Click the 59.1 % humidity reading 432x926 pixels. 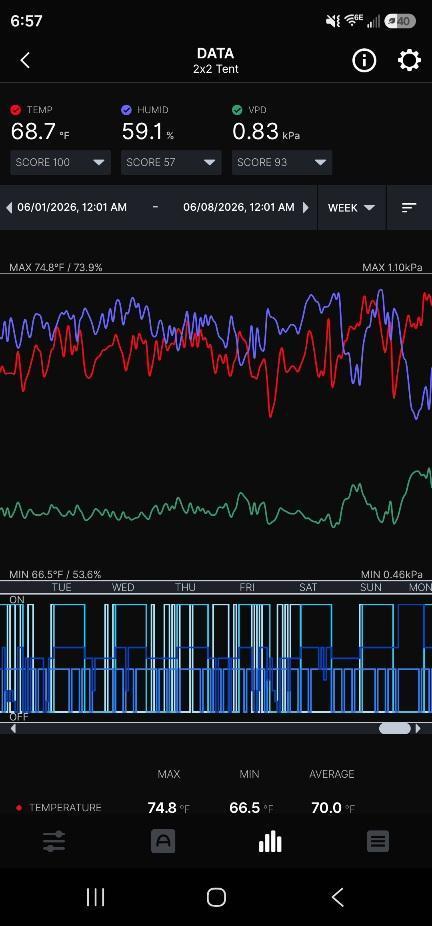[148, 132]
